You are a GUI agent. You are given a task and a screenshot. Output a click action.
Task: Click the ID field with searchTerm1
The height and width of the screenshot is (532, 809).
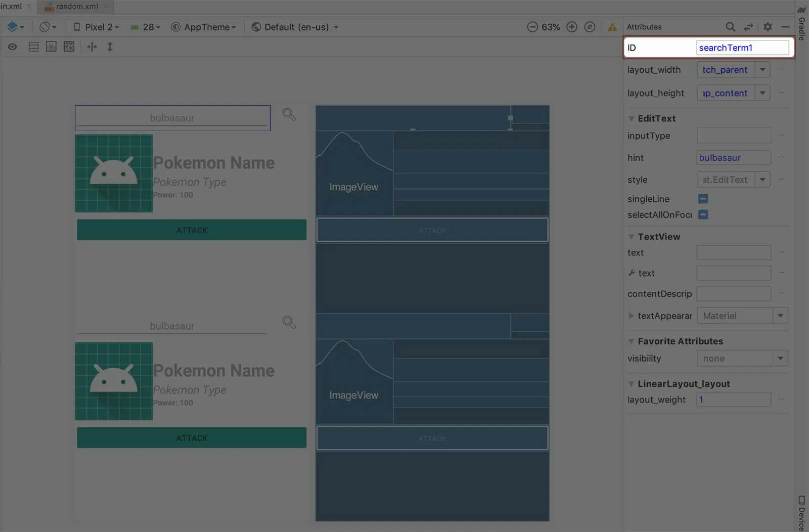click(x=742, y=48)
